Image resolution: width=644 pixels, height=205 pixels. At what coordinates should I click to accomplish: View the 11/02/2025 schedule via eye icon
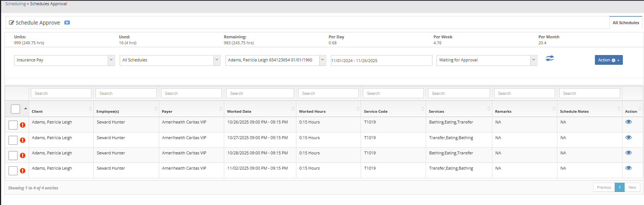coord(628,168)
